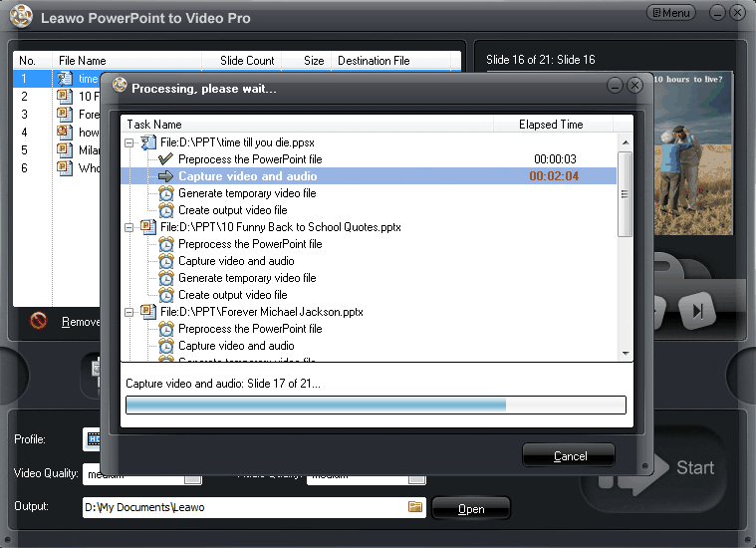Collapse the 10 Funny Back to School Quotes tree
Screen dimensions: 756x548
[x=130, y=227]
